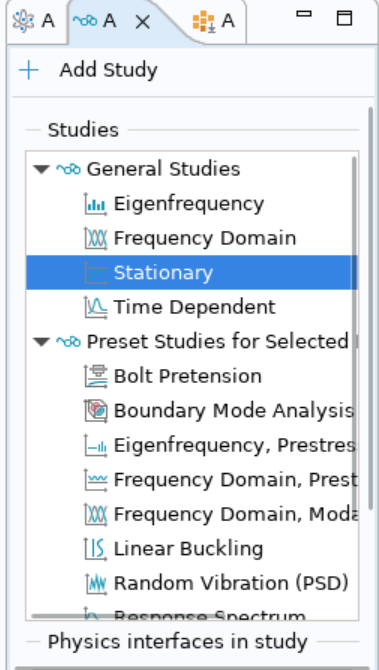Click the Eigenfrequency study icon
This screenshot has width=379, height=670.
(96, 203)
